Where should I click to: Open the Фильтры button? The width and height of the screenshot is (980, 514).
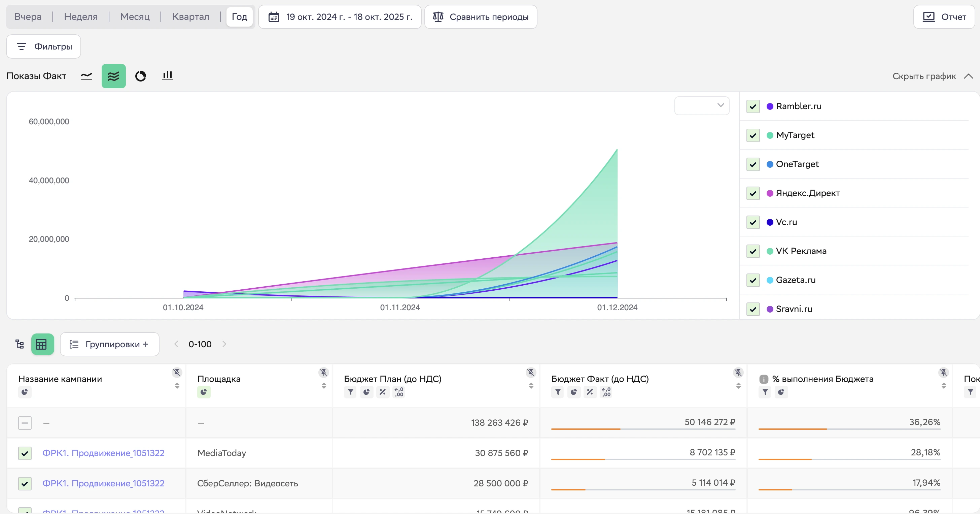point(44,46)
